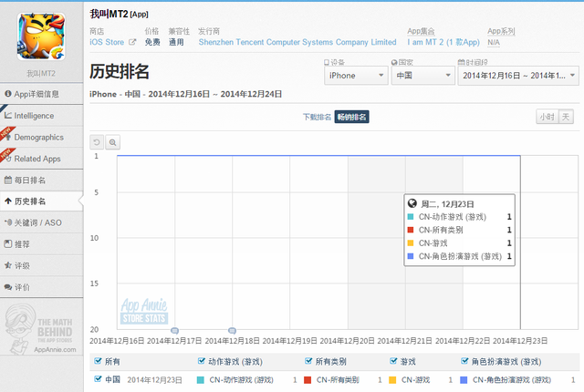The image size is (584, 392).
Task: Click the key icon beside 关键词 / ASO
Action: point(8,222)
